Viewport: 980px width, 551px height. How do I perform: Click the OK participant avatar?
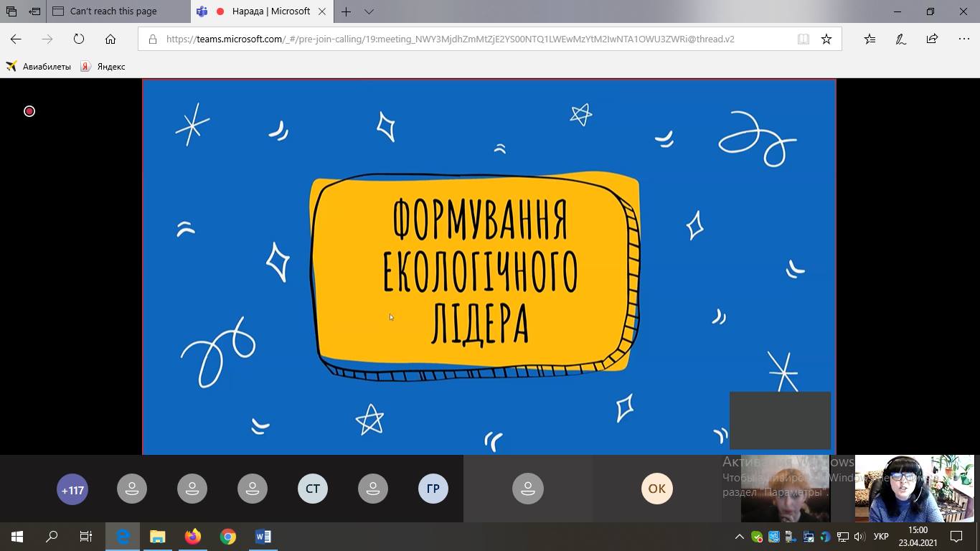pos(657,489)
